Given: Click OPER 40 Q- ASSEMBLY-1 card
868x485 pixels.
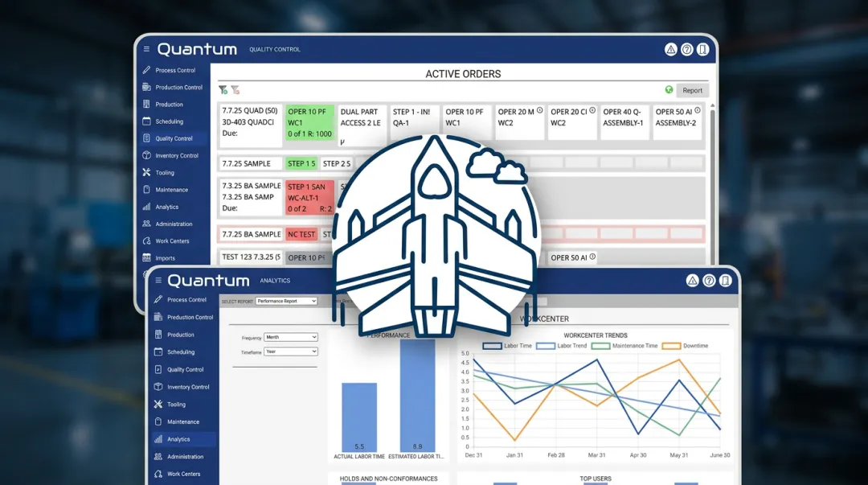Looking at the screenshot, I should tap(624, 122).
